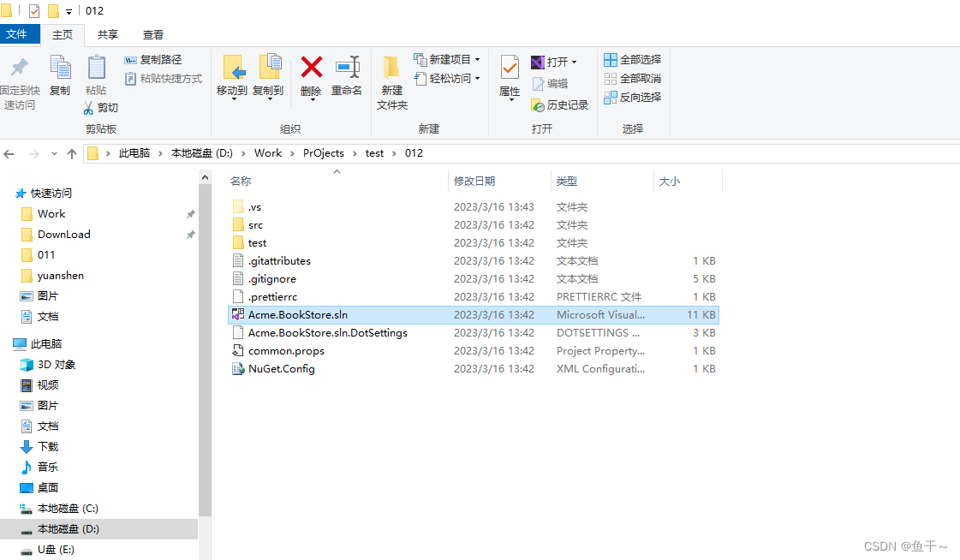The height and width of the screenshot is (560, 960).
Task: Click the Rename (重命名) ribbon icon
Action: pyautogui.click(x=347, y=69)
